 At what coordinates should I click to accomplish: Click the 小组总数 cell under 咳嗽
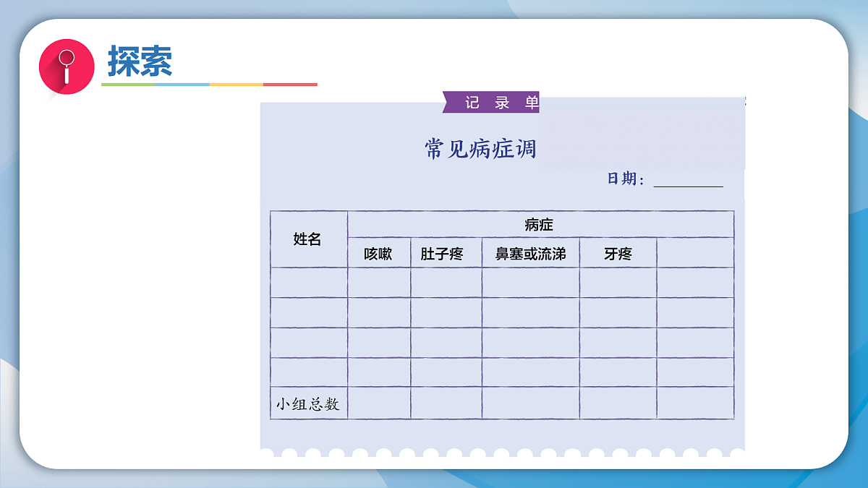[x=379, y=403]
